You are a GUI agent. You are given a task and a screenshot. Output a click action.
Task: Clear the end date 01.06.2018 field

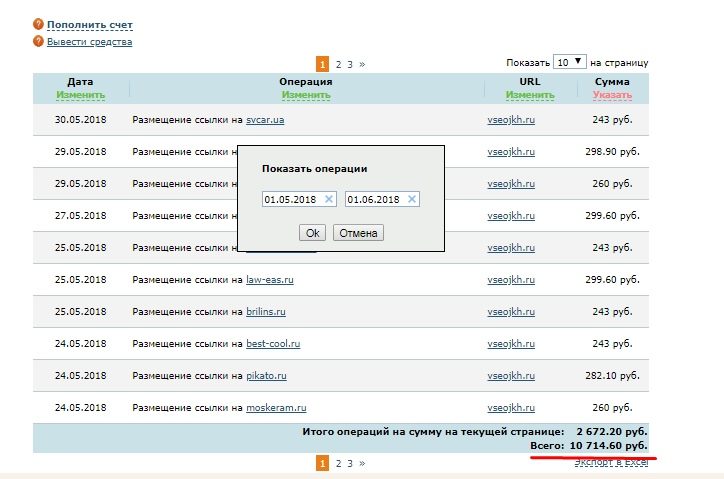411,200
